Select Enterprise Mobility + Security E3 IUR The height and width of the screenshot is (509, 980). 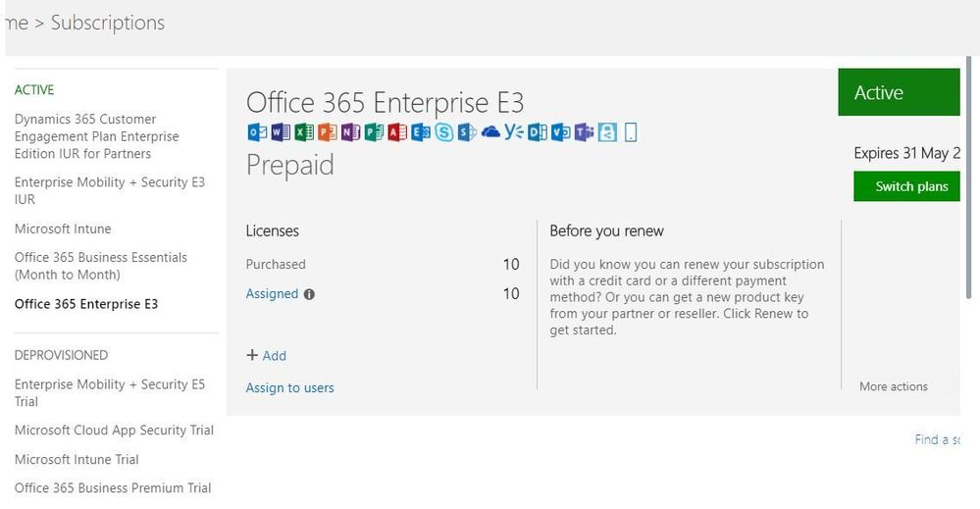109,190
